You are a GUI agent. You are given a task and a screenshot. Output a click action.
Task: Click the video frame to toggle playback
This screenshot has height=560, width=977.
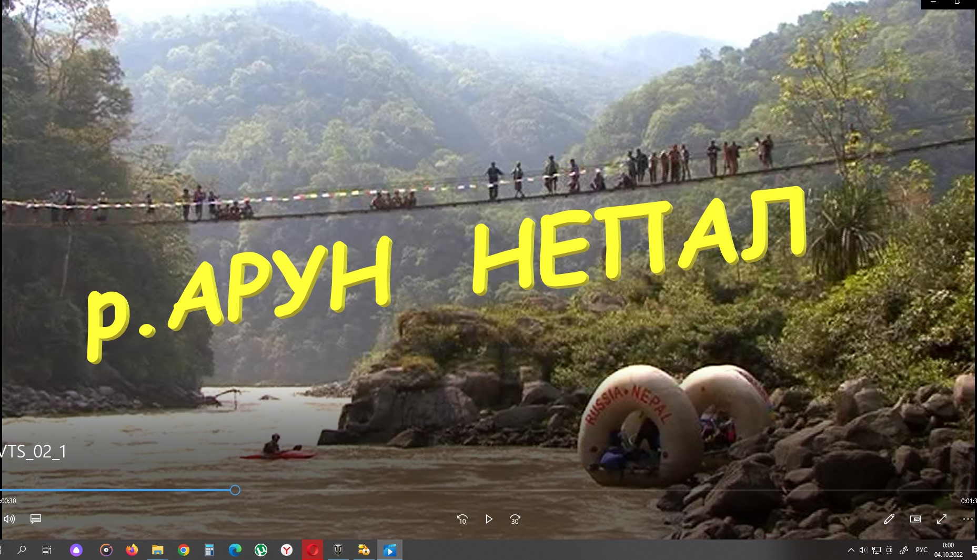tap(488, 242)
